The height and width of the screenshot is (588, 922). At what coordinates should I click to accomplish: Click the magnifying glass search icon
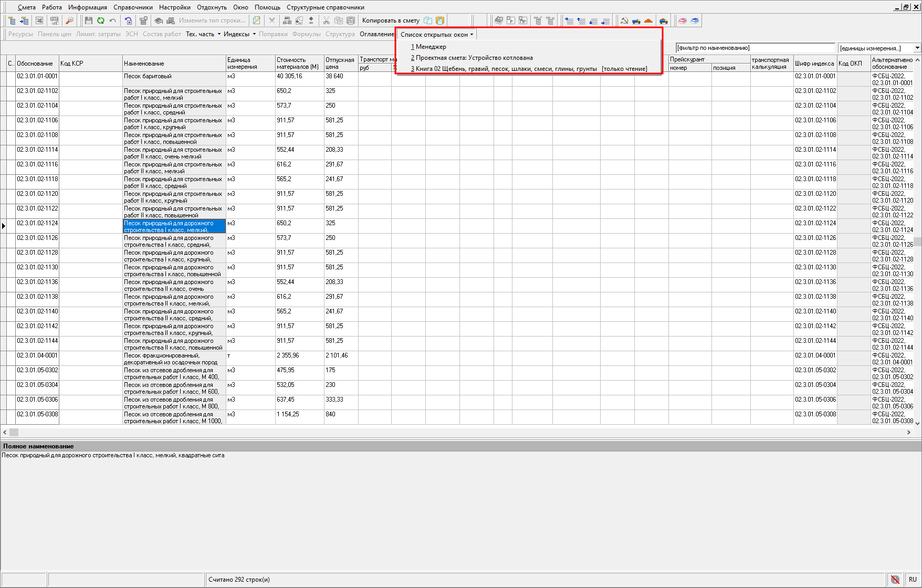click(x=69, y=20)
